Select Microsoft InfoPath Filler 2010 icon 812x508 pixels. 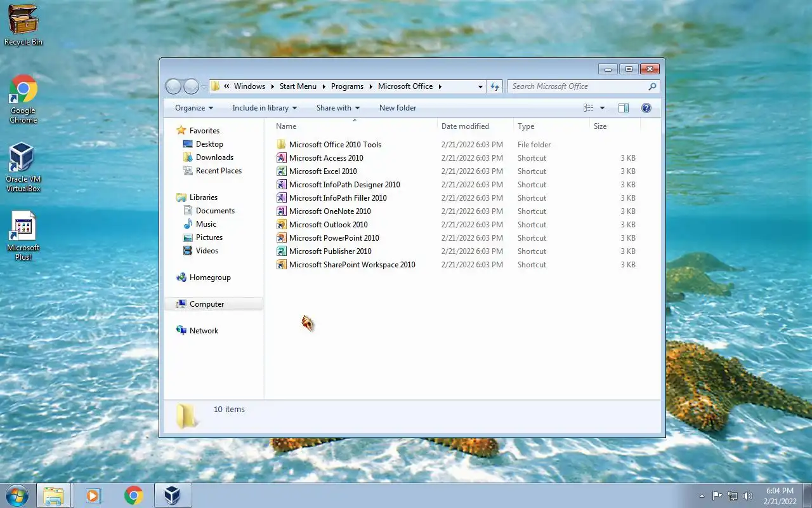(x=282, y=198)
